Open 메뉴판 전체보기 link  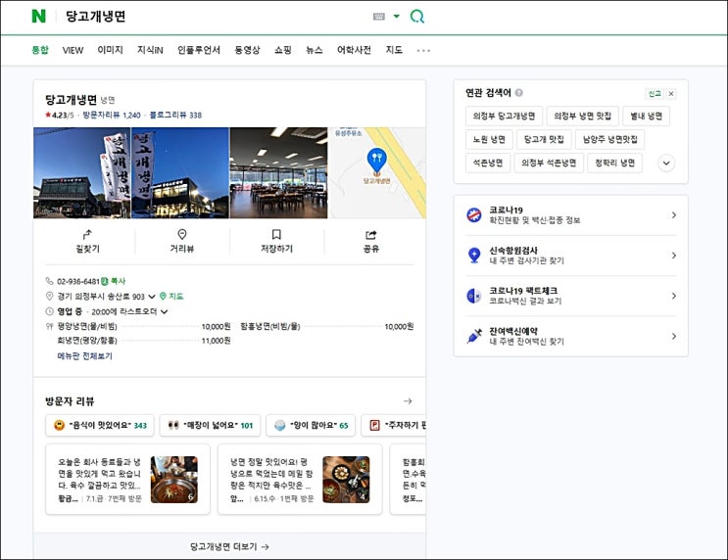(x=84, y=355)
